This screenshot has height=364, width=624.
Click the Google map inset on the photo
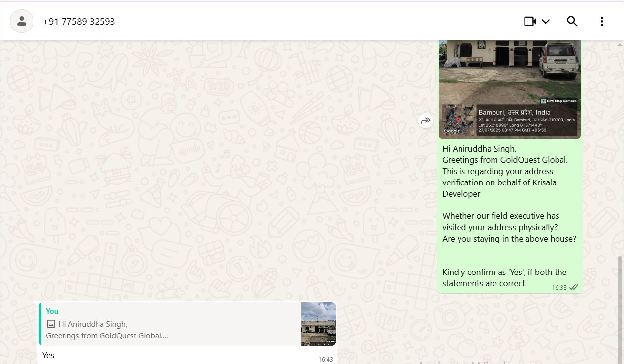458,120
